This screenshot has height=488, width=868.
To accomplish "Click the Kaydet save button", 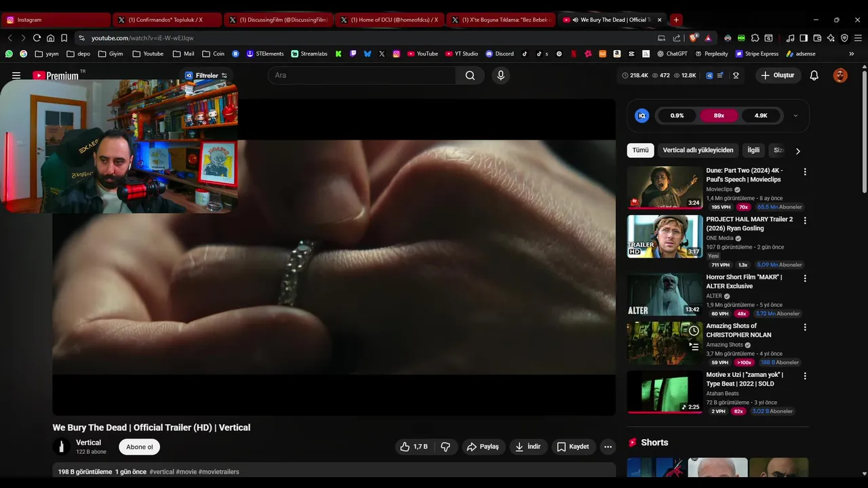I will coord(573,447).
